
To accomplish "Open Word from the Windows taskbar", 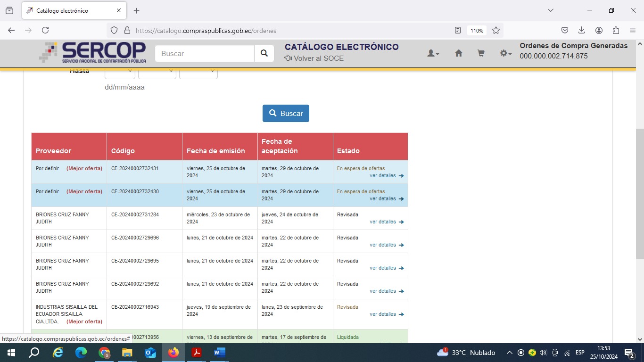I will coord(220,353).
